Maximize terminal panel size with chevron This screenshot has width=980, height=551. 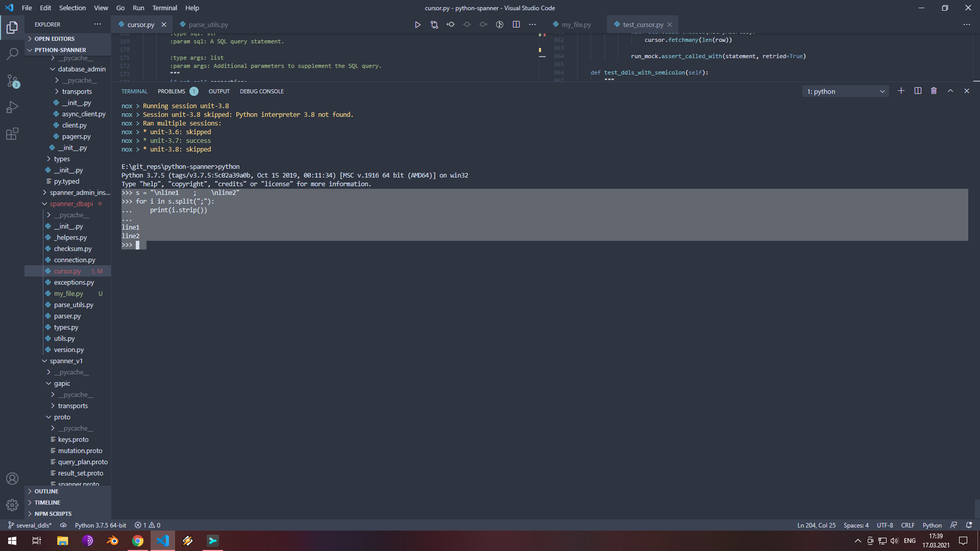click(x=950, y=91)
